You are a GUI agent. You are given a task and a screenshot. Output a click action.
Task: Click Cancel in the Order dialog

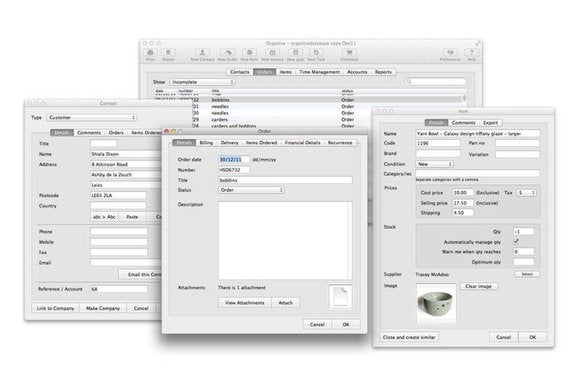317,324
